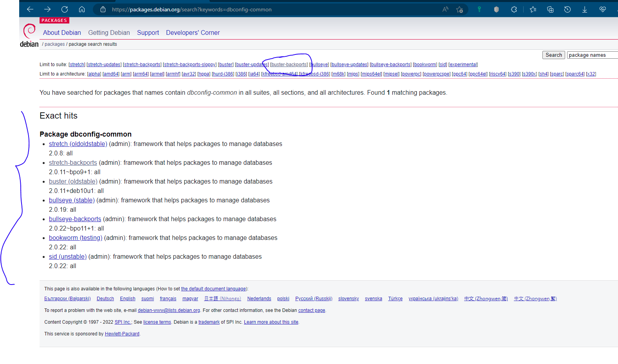Open stretch (oldoldstable) package link
Viewport: 618px width, 364px height.
[x=78, y=144]
